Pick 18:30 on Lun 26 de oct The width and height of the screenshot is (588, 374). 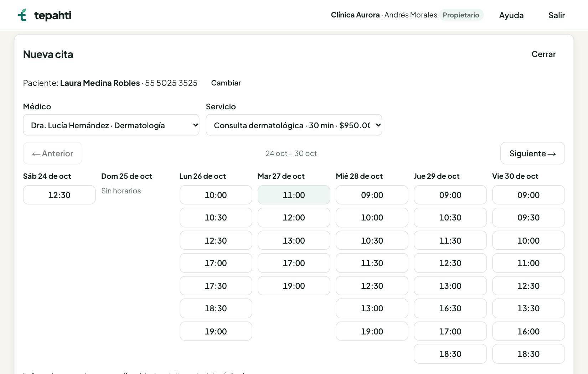pyautogui.click(x=216, y=308)
